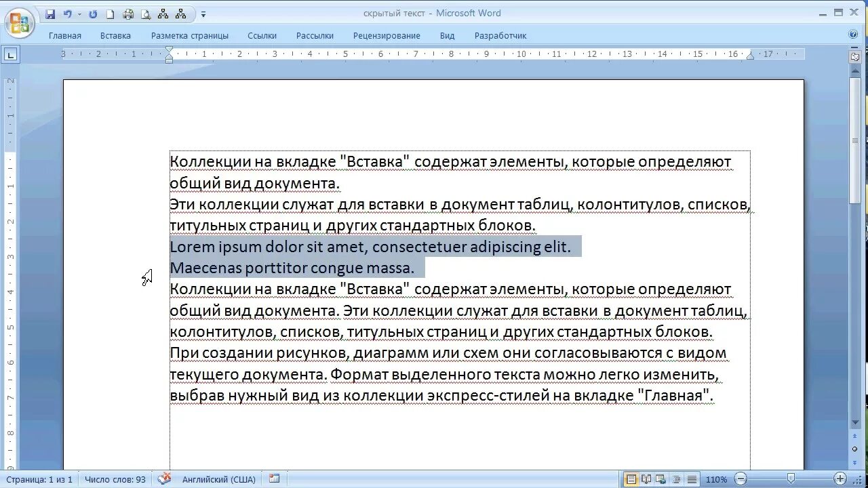Screen dimensions: 868x488
Task: Check the proofing errors status icon
Action: click(164, 479)
